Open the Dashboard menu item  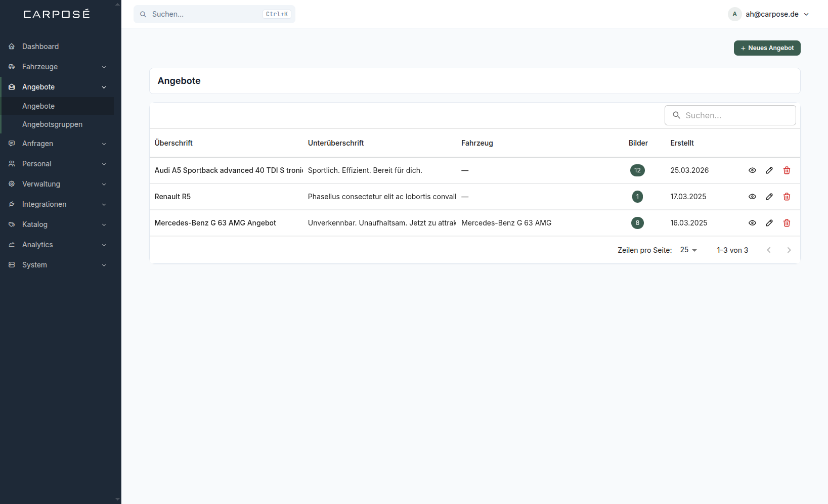pyautogui.click(x=58, y=47)
